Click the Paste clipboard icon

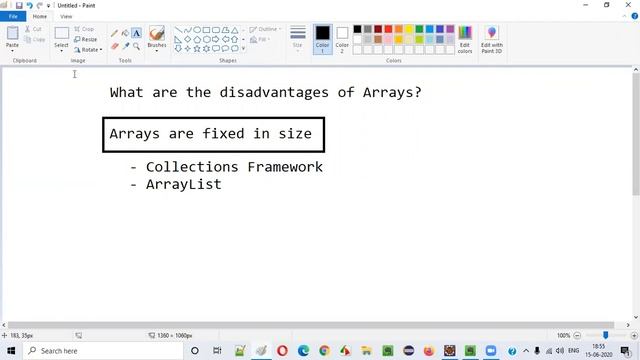tap(12, 33)
